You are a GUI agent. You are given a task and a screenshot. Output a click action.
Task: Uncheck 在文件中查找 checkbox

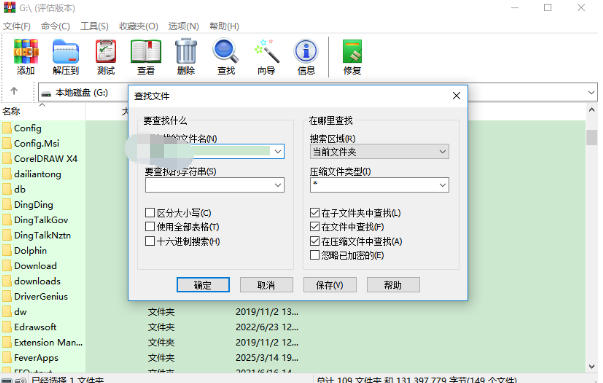coord(315,227)
